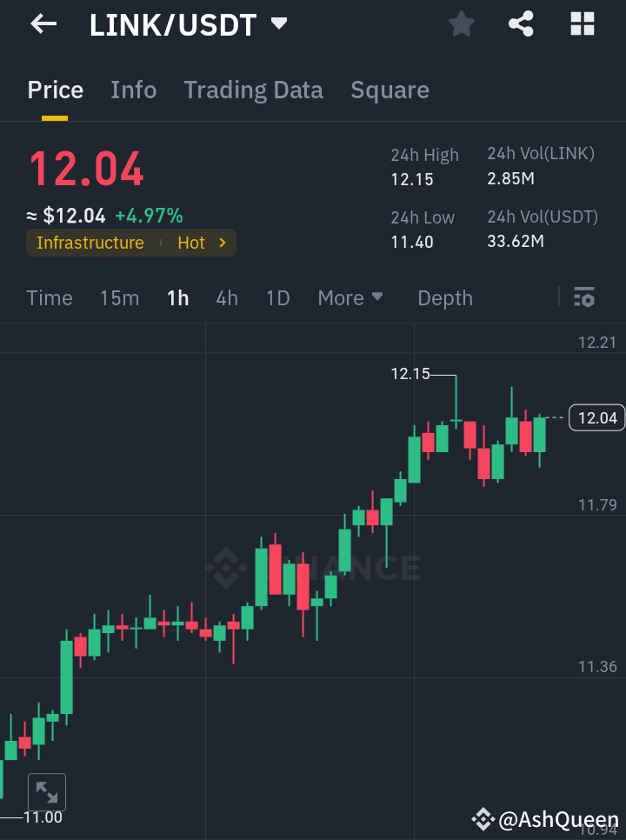Open chart indicator settings icon beside Depth
This screenshot has height=840, width=626.
[583, 297]
